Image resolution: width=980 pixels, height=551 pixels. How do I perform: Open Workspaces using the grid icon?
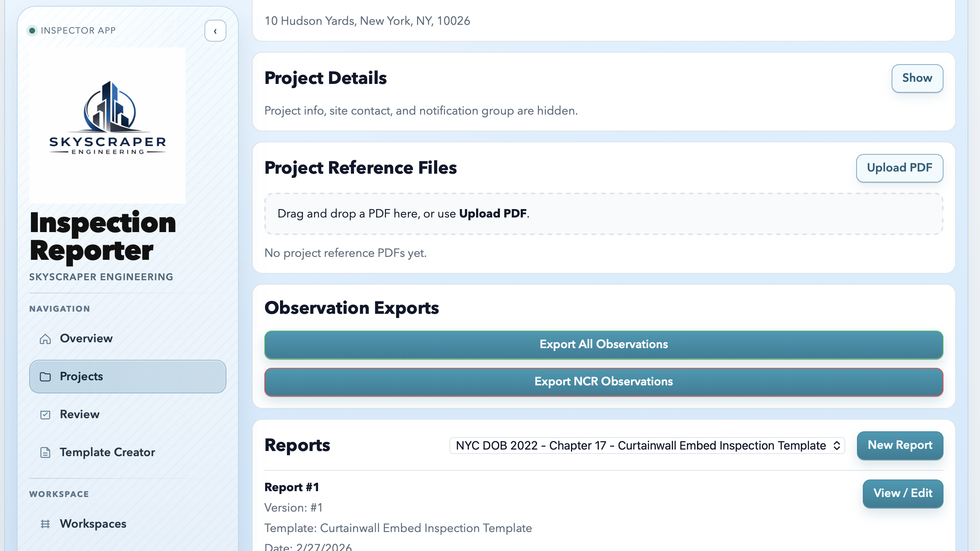click(46, 524)
